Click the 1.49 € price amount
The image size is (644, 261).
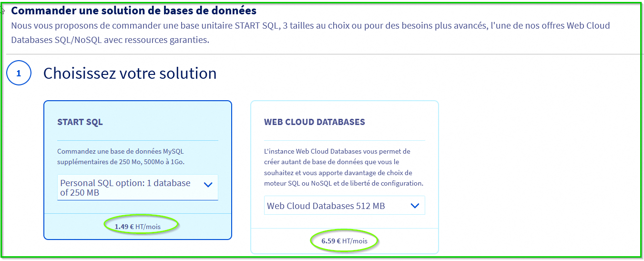pos(124,227)
